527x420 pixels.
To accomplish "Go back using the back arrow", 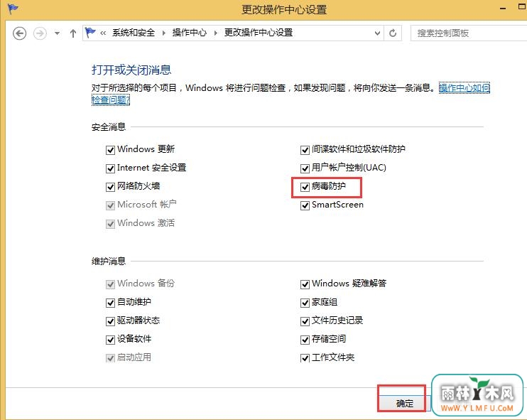I will tap(19, 33).
